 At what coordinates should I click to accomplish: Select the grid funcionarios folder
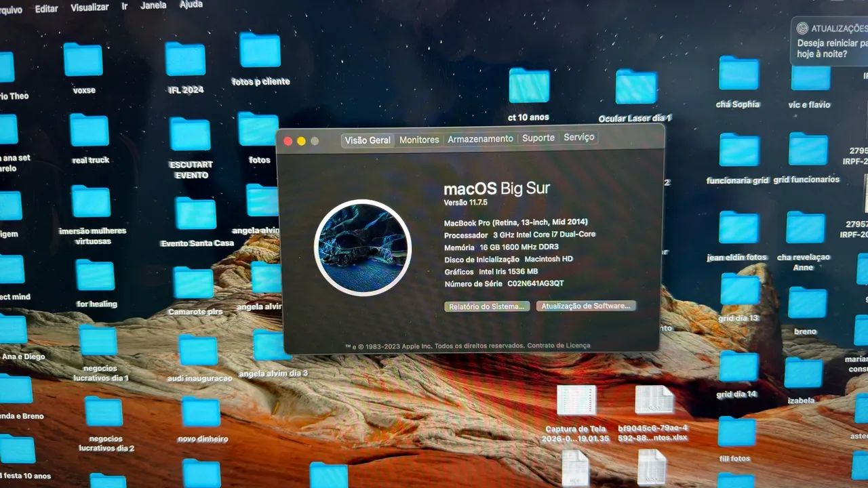(x=808, y=148)
